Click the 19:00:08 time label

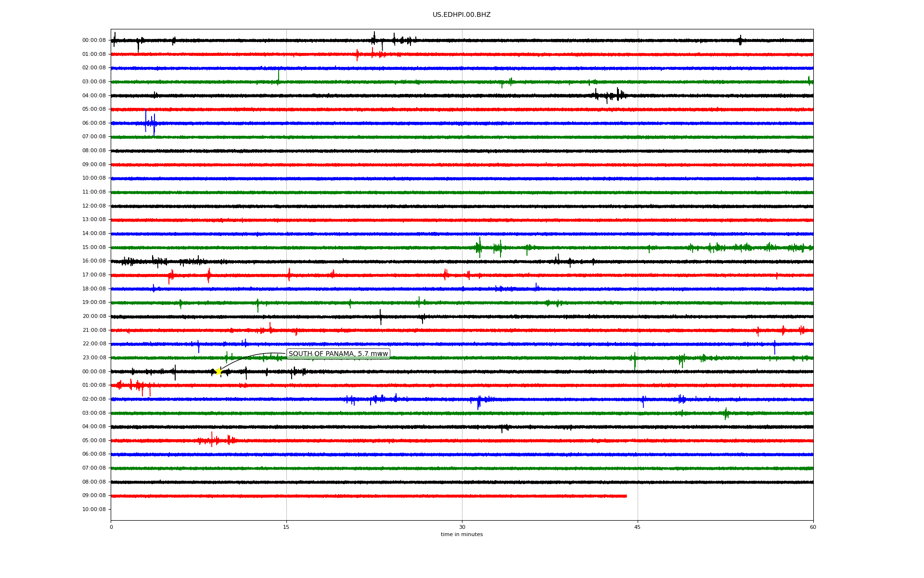tap(94, 302)
